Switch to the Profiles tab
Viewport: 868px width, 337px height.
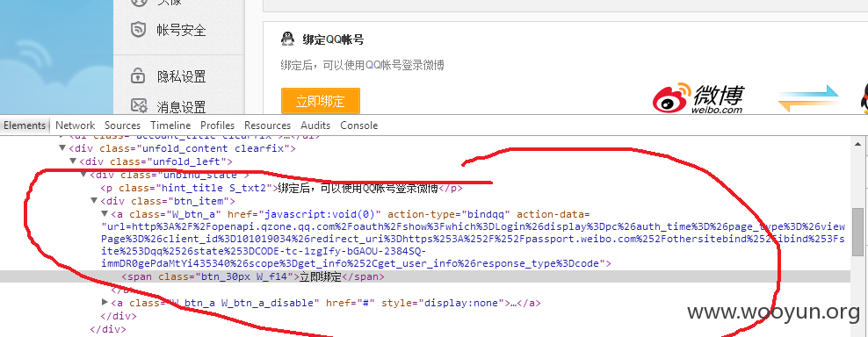(218, 125)
